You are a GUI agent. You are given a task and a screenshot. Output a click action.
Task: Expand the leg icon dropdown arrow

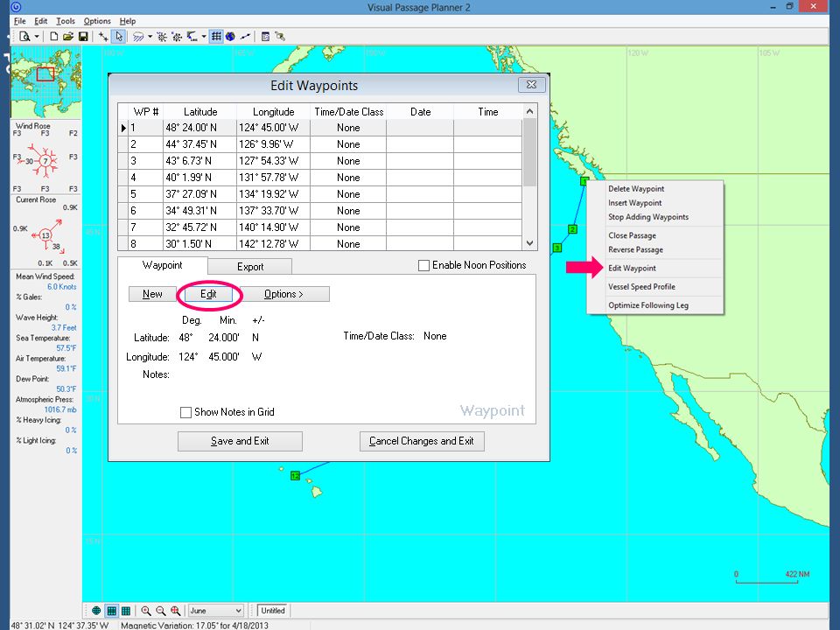[x=204, y=37]
